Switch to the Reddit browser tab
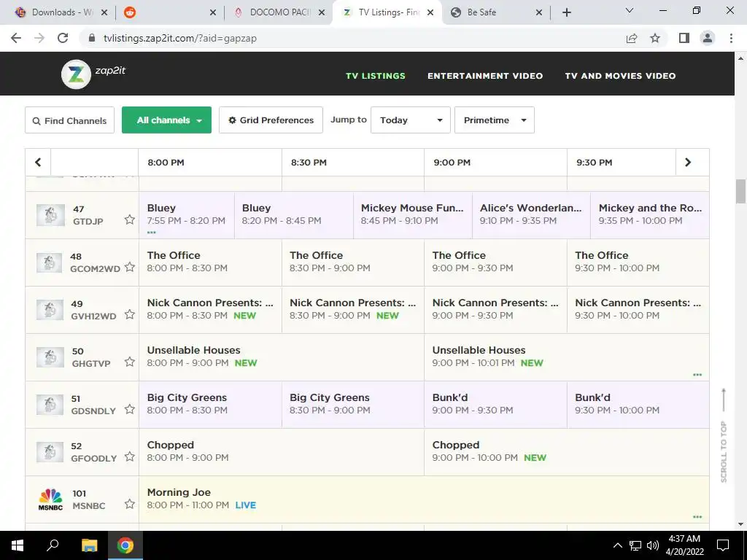Screen dimensions: 747x560 pos(169,12)
